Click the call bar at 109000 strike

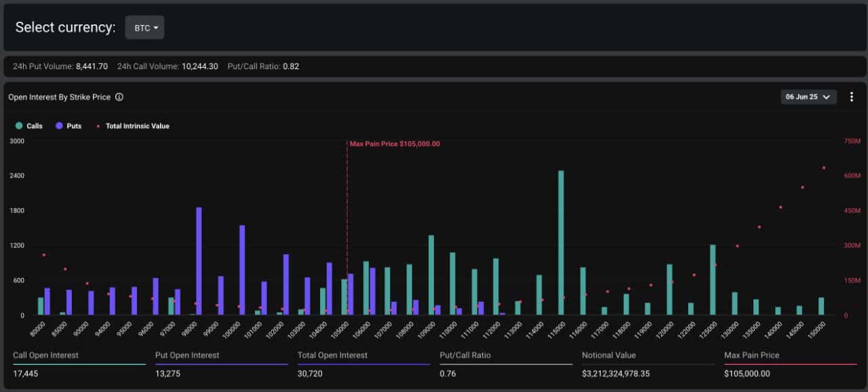[x=431, y=275]
